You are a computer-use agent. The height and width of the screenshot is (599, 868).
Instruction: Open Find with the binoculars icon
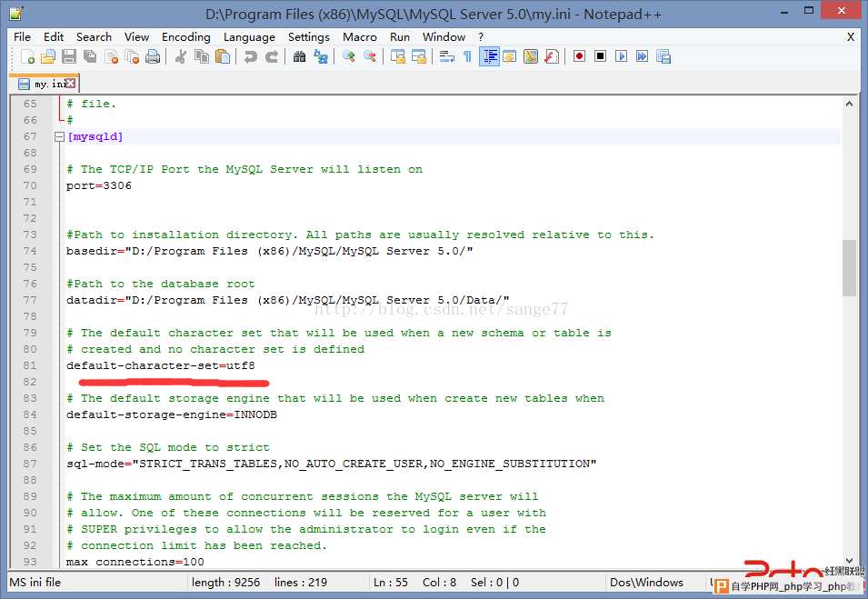coord(299,56)
